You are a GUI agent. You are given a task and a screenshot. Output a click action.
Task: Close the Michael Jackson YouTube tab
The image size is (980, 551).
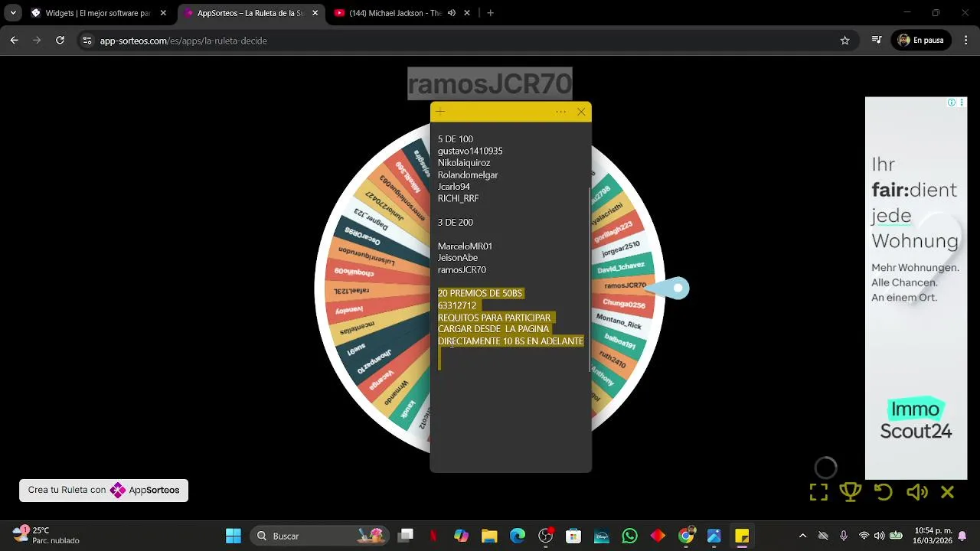click(x=467, y=13)
